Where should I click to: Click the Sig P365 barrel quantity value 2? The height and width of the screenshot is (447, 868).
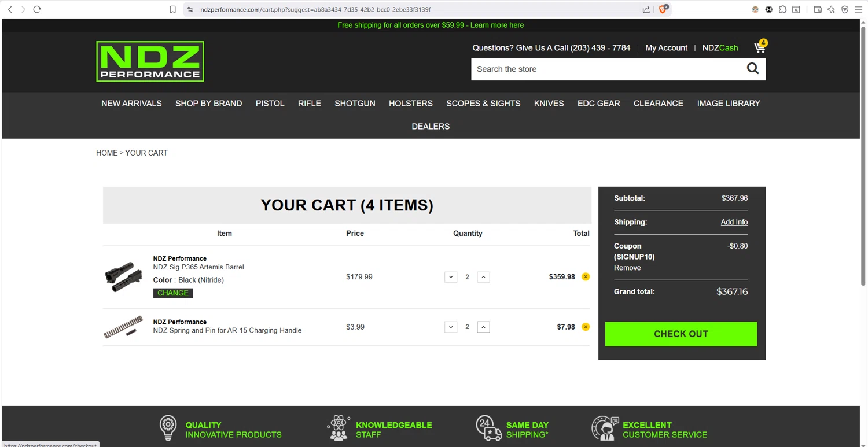467,277
